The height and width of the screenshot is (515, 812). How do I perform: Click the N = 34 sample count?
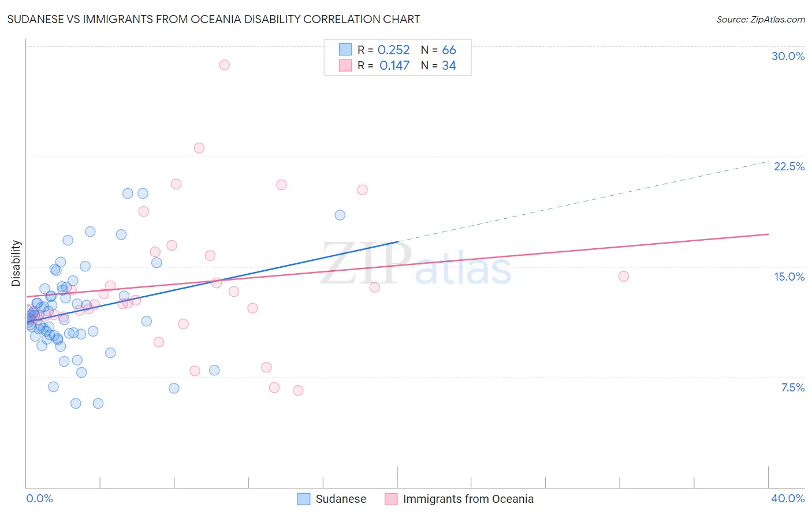pos(438,65)
